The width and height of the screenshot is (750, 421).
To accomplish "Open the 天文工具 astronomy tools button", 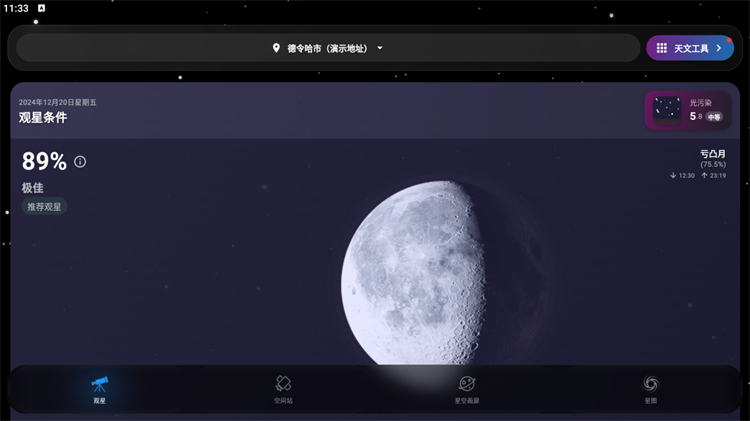I will (690, 48).
